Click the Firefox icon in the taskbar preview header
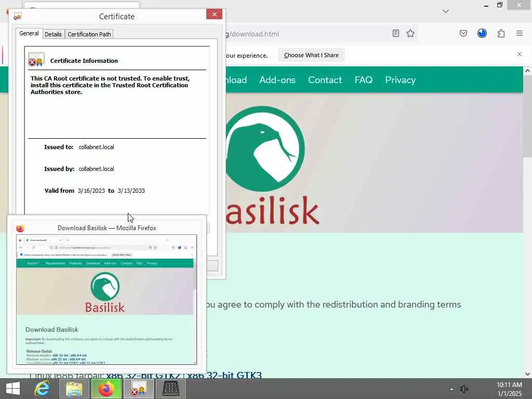The width and height of the screenshot is (532, 399). [x=20, y=229]
